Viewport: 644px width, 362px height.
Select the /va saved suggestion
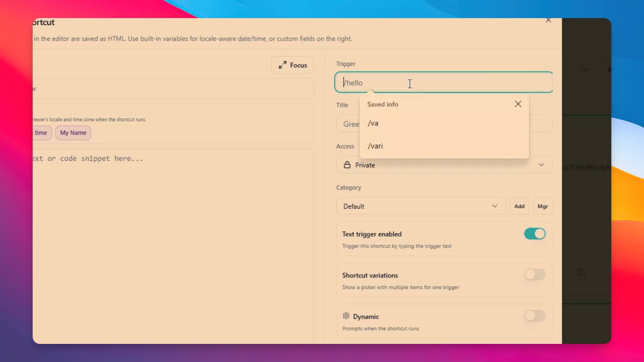tap(444, 123)
